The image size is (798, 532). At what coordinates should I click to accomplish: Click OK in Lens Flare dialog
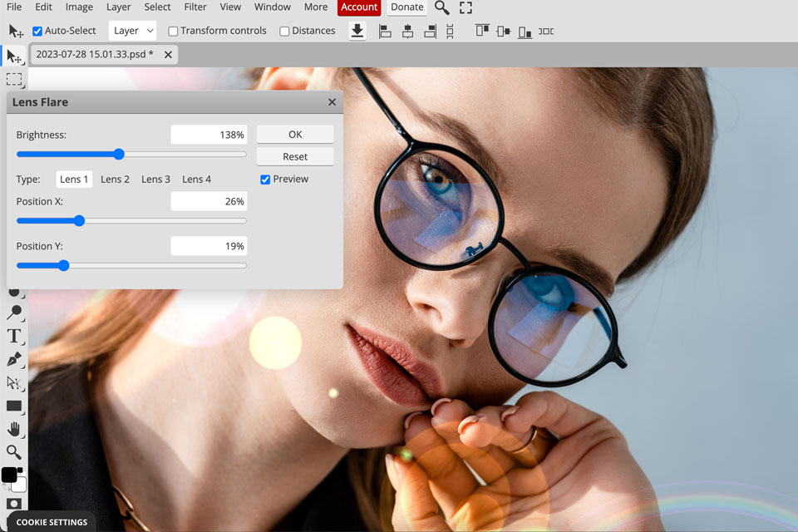[295, 135]
